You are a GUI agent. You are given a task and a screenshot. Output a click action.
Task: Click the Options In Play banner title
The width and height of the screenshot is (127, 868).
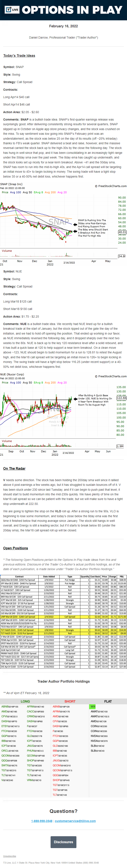tap(72, 10)
